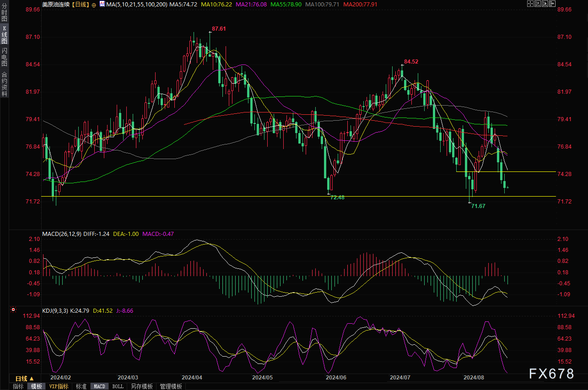Click the 管理模板 button
This screenshot has width=588, height=390.
coord(171,386)
